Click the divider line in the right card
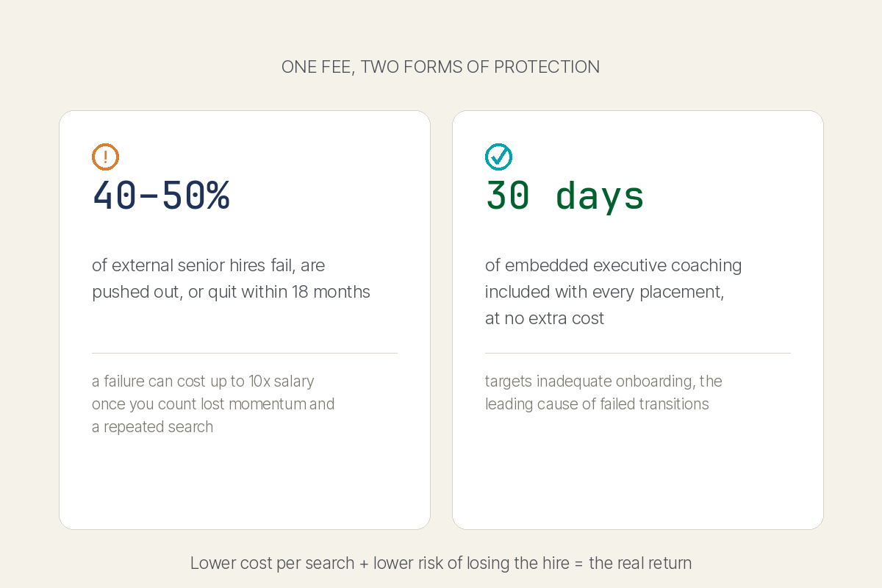This screenshot has height=588, width=882. click(x=638, y=353)
